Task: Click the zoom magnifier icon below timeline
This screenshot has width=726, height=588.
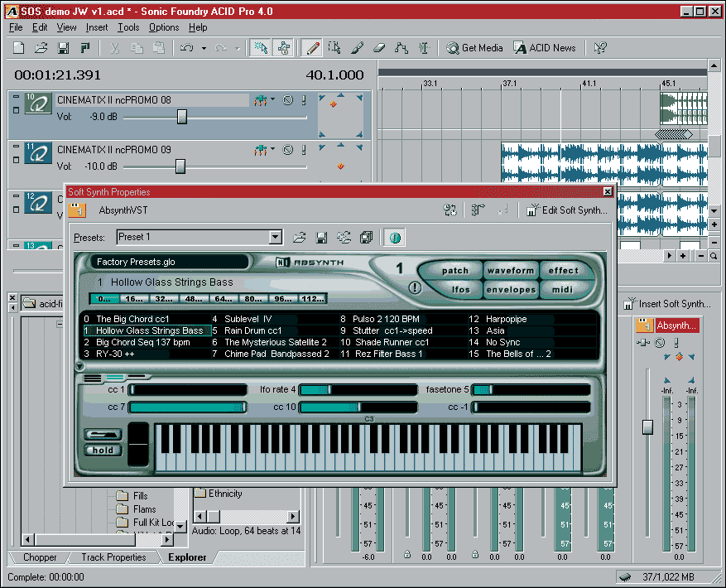Action: (714, 256)
